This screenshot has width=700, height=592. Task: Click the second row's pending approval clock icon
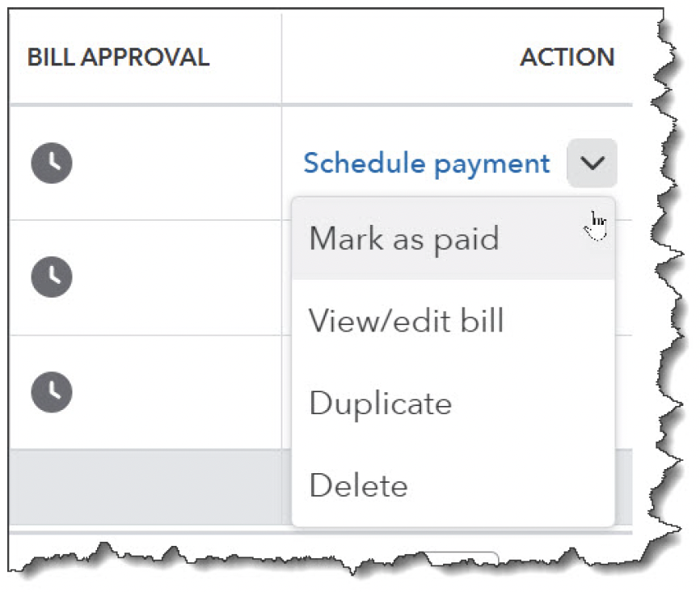(x=52, y=277)
